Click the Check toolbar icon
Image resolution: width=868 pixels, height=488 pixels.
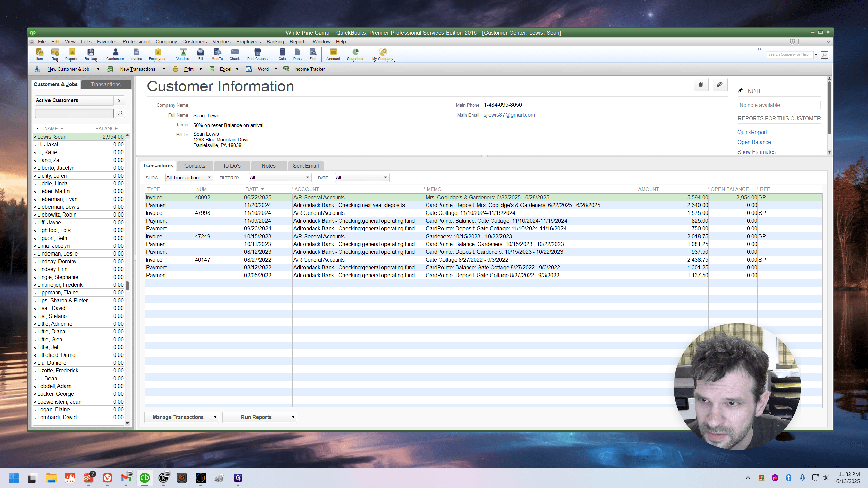[x=235, y=54]
